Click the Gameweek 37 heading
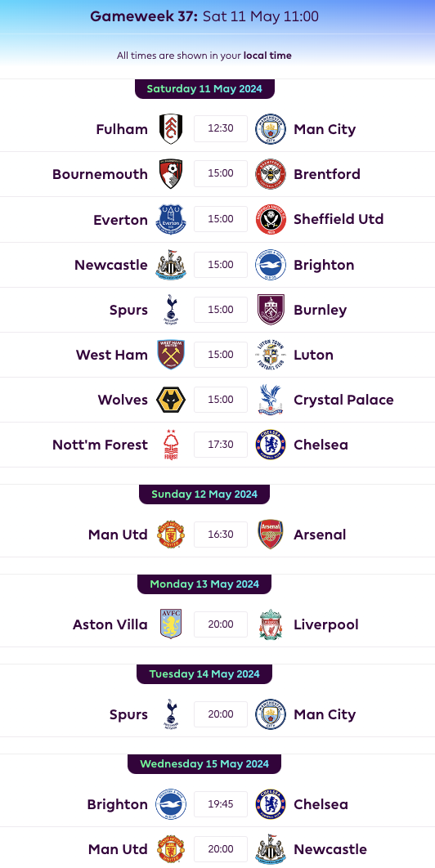435x868 pixels. click(144, 16)
